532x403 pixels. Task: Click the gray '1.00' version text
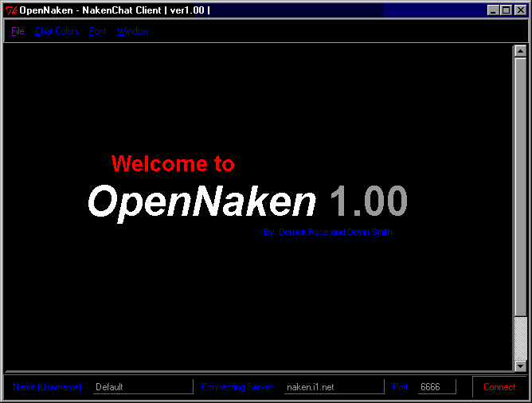(369, 201)
